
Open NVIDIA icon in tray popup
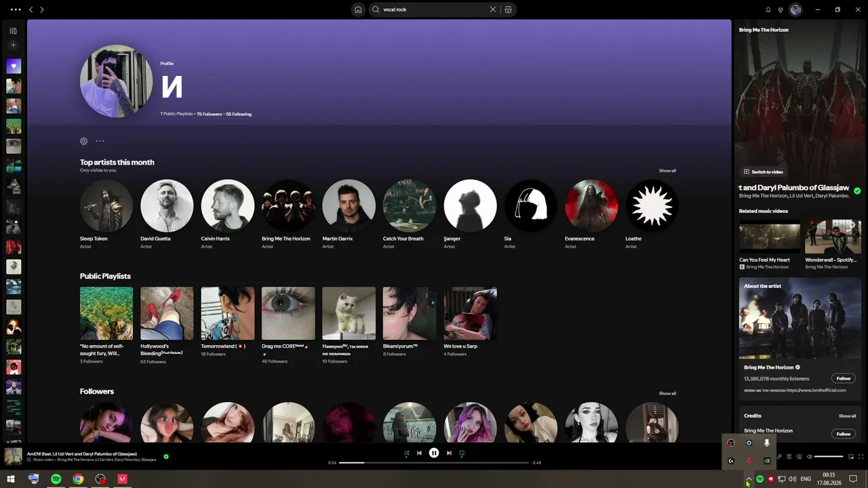(767, 461)
